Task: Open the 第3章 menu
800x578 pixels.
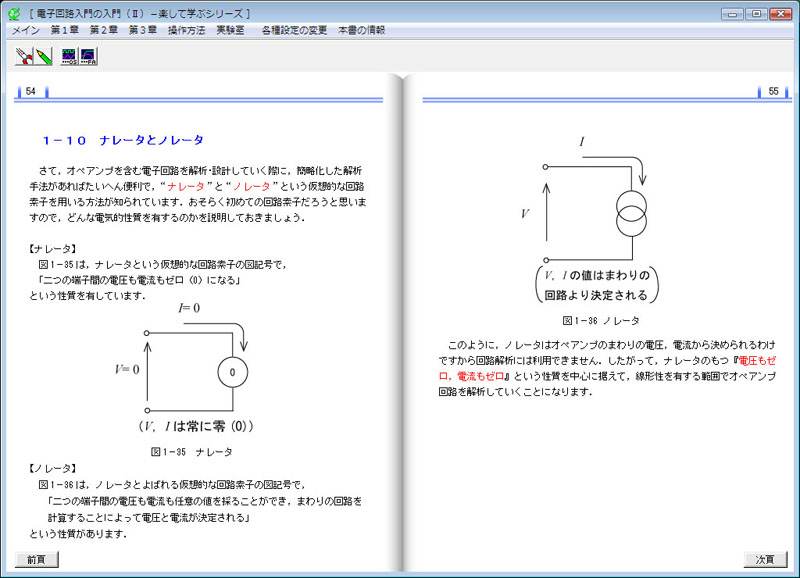Action: (142, 30)
